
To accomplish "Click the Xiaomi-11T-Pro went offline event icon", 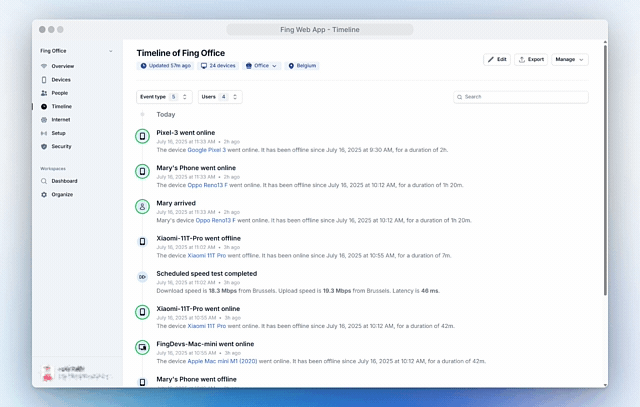I will [142, 242].
